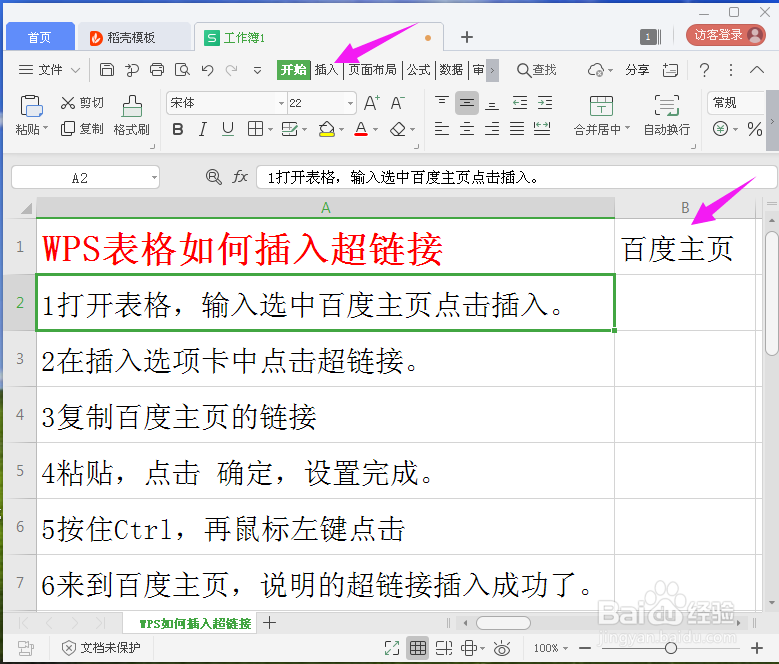Click 访客登录 login button

[726, 35]
